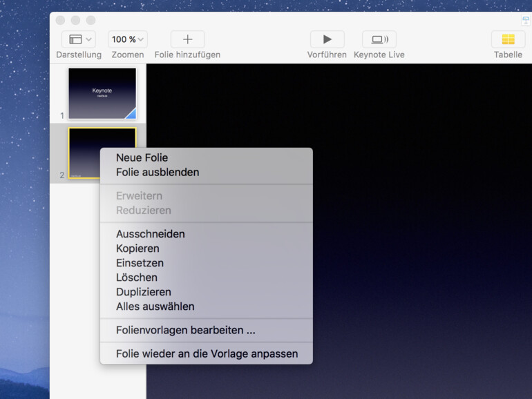Choose Neue Folie from context menu
The width and height of the screenshot is (532, 399).
207,157
